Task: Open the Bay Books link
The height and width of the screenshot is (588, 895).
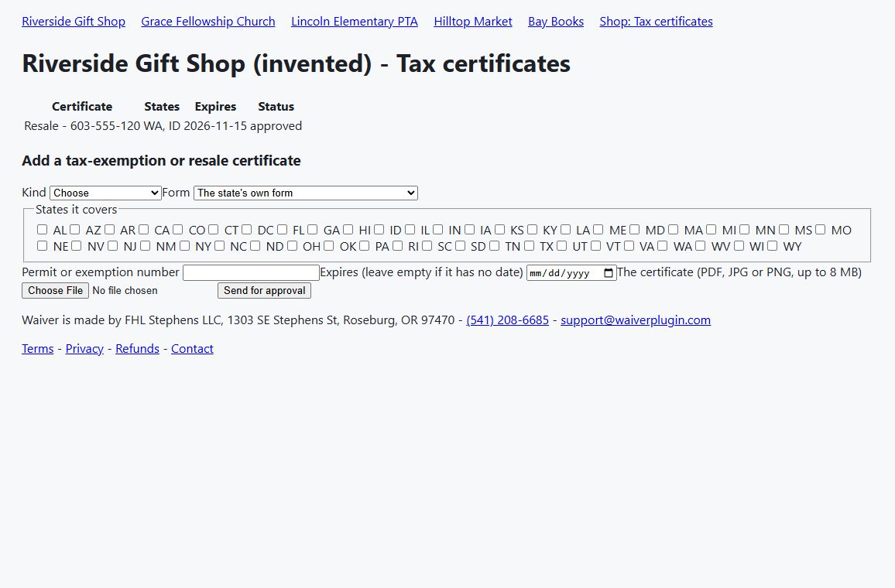Action: [x=556, y=22]
